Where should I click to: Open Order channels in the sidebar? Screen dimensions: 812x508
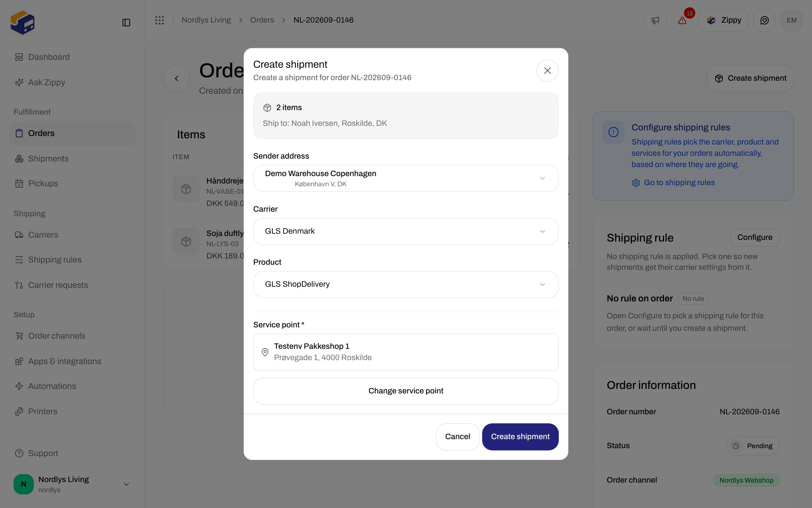click(72, 336)
